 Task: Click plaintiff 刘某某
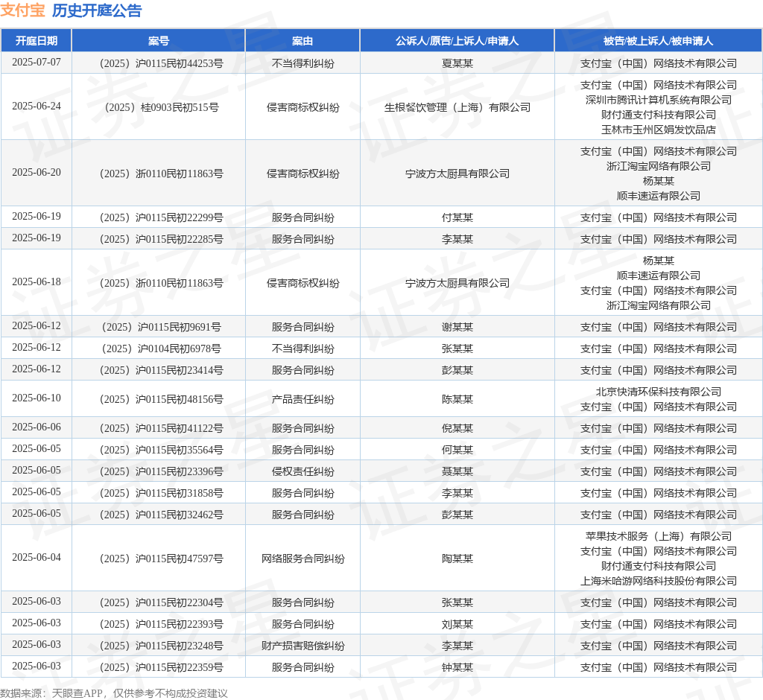(x=458, y=623)
